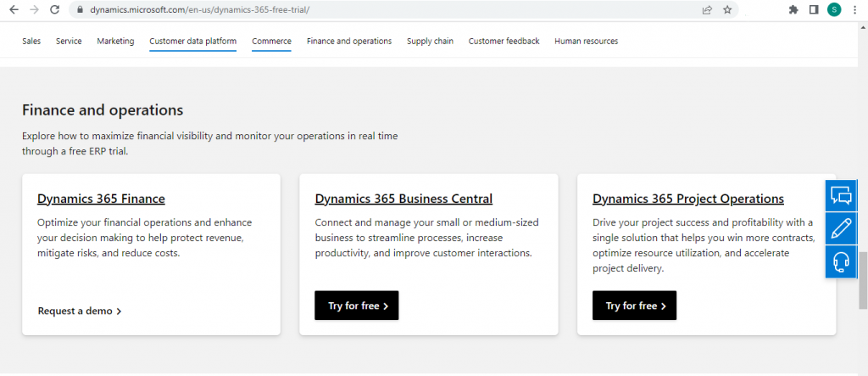Open the Dynamics 365 Finance heading link
This screenshot has width=868, height=376.
[x=101, y=199]
